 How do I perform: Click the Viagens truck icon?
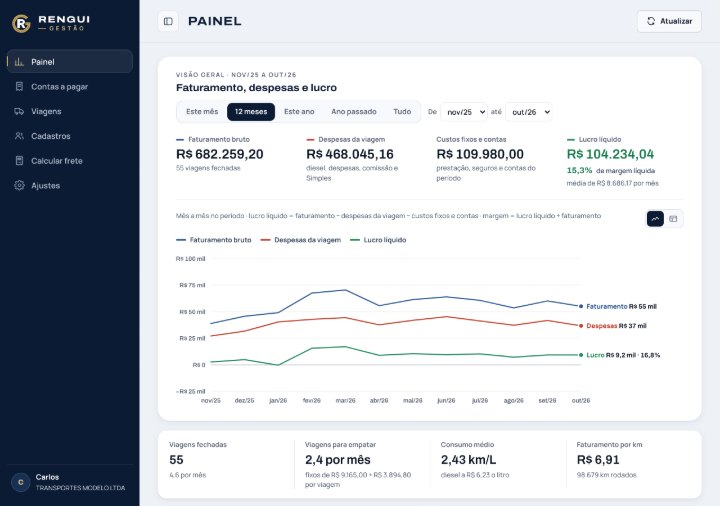pyautogui.click(x=19, y=111)
